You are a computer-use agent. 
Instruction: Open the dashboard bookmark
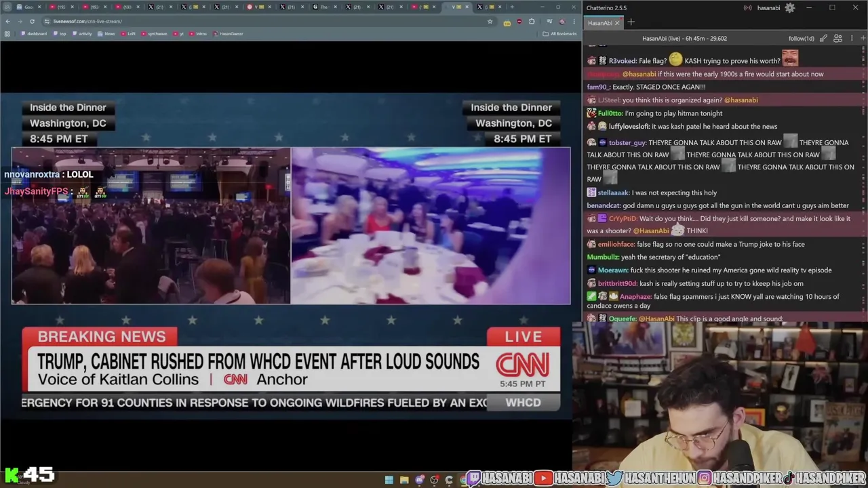[x=34, y=34]
